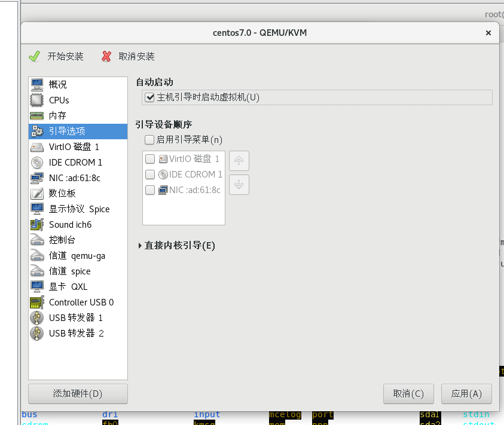Click NIC icon in boot order list

coord(163,190)
